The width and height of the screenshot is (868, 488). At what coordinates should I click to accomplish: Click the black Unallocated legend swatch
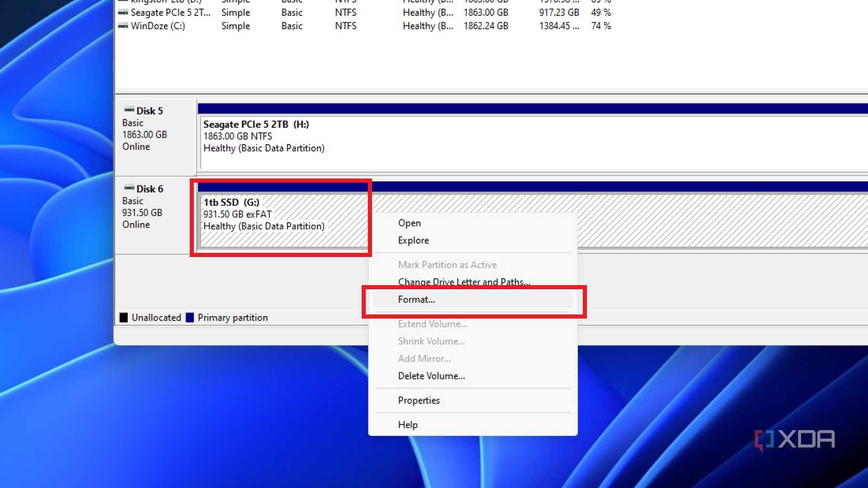click(x=124, y=318)
